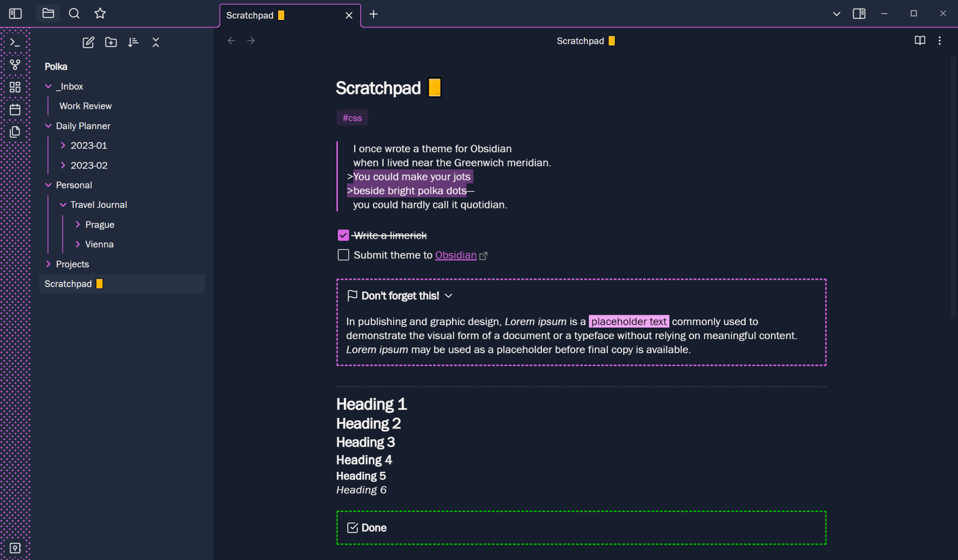Image resolution: width=958 pixels, height=560 pixels.
Task: Check the Submit theme to Obsidian checkbox
Action: 343,255
